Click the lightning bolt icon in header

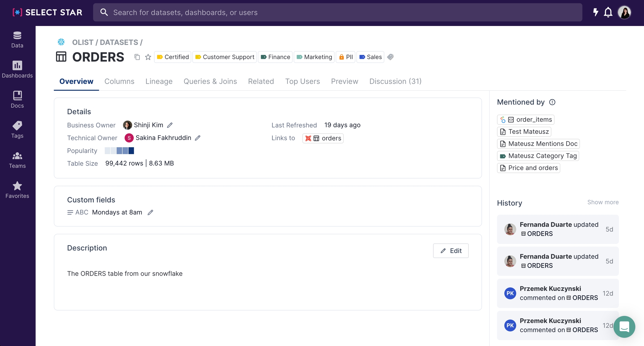click(595, 12)
